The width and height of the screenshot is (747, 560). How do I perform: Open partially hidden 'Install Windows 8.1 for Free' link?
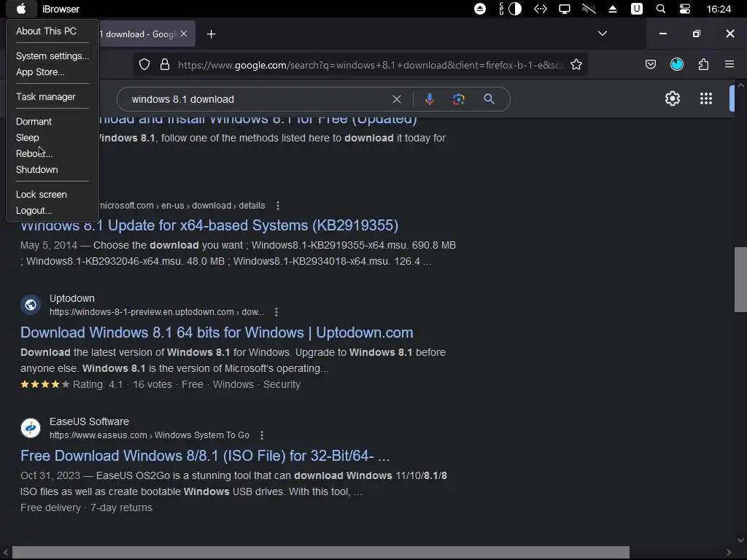pos(258,120)
